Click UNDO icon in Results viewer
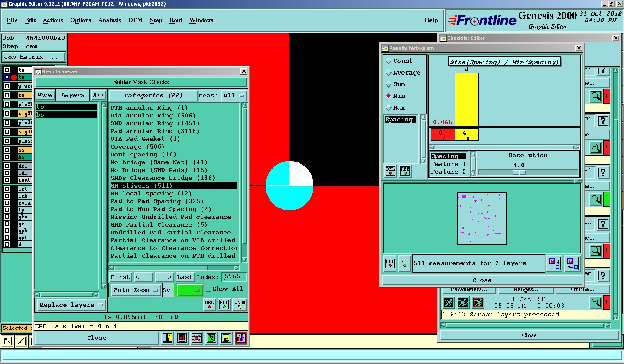 click(x=239, y=305)
